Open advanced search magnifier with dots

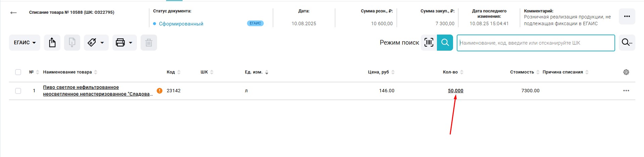coord(627,43)
